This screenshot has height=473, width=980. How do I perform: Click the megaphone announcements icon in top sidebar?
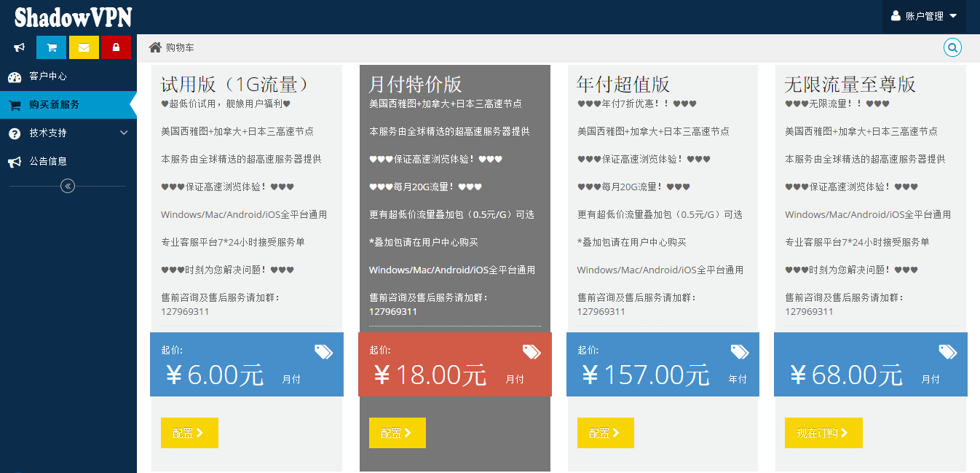20,47
